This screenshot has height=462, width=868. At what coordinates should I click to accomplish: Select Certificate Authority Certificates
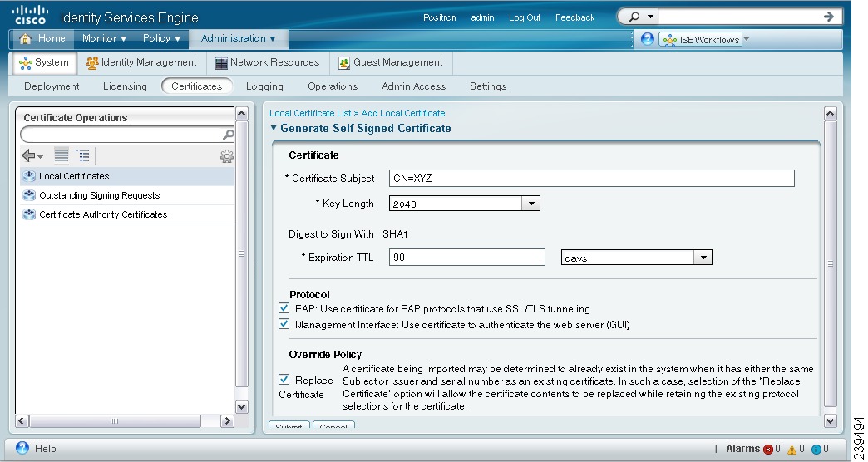127,214
